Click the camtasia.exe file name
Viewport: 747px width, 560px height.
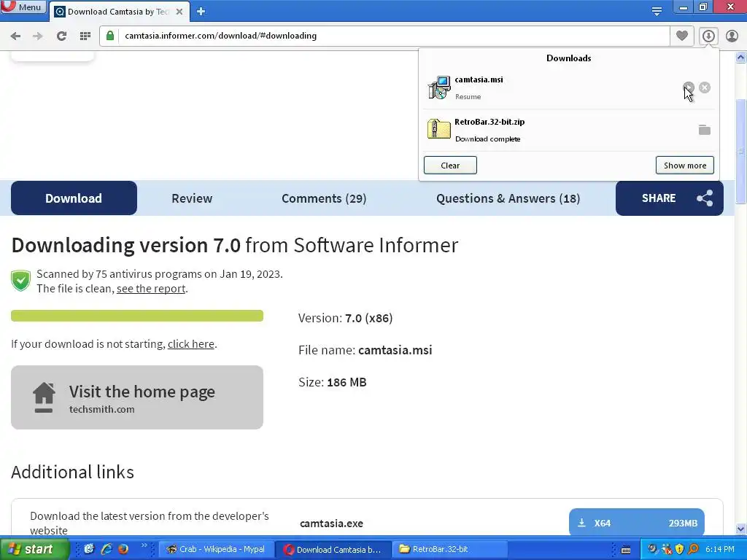click(x=332, y=524)
